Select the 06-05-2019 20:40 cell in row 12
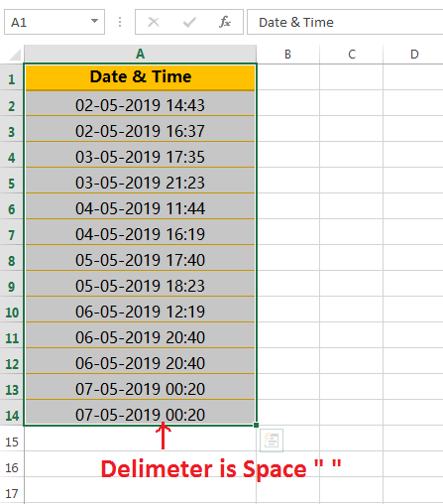 coord(140,361)
